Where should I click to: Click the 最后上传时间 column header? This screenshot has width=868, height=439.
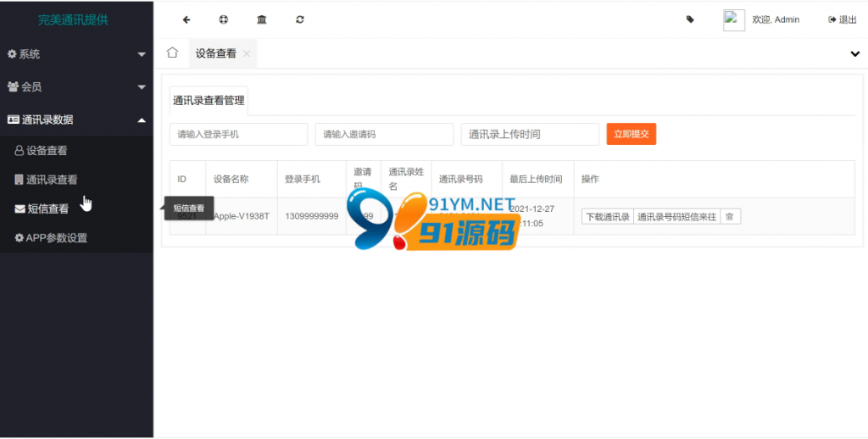tap(536, 180)
